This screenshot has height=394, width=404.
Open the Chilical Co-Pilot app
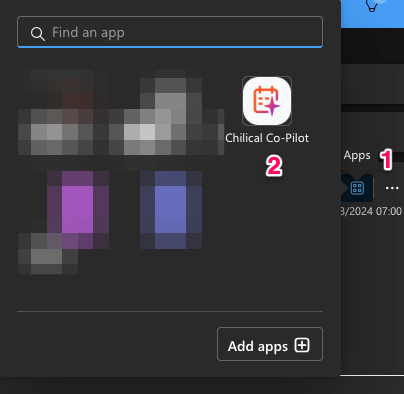tap(267, 101)
